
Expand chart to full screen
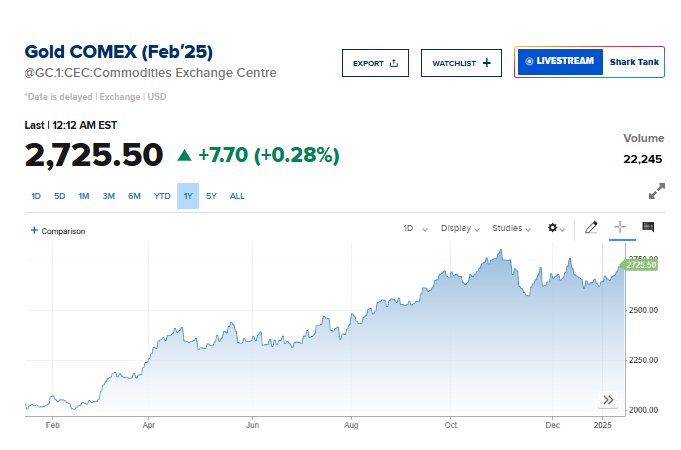[657, 191]
